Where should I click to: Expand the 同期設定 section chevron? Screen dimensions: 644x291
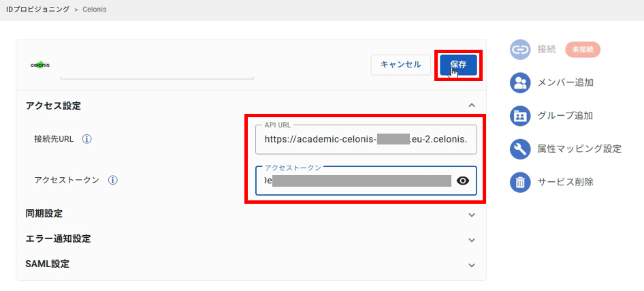(x=472, y=215)
